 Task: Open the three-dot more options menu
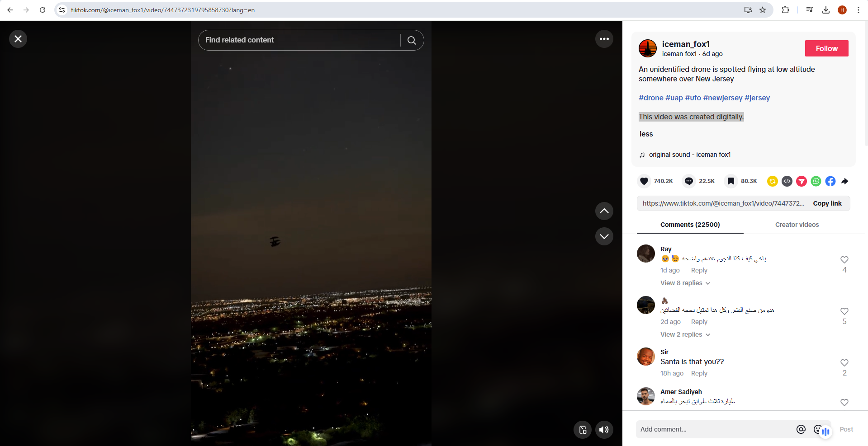(x=604, y=39)
